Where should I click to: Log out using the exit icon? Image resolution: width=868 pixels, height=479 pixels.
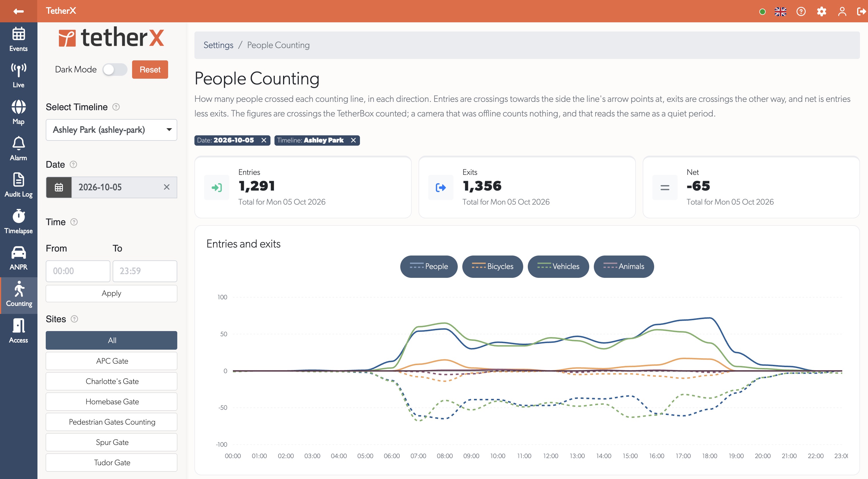tap(862, 11)
